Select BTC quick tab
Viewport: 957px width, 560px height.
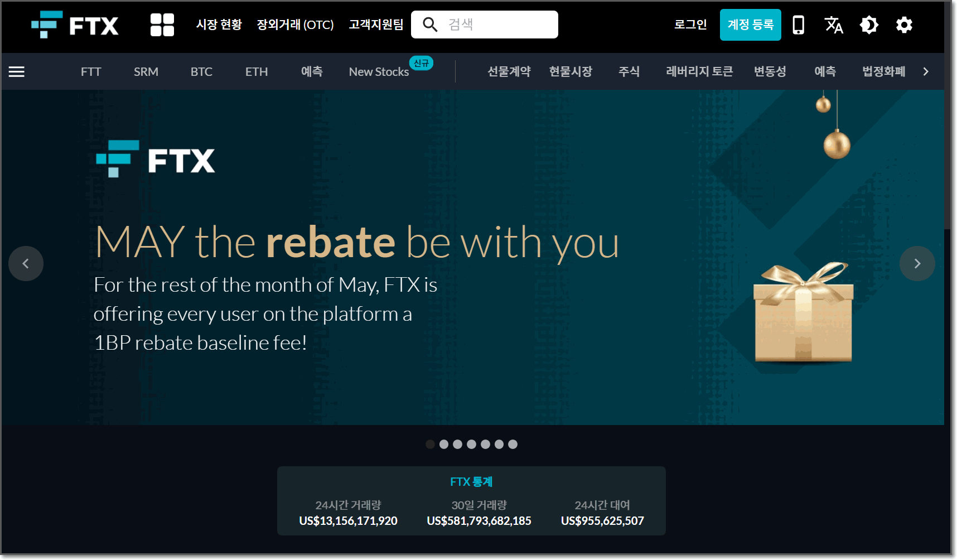pyautogui.click(x=201, y=71)
